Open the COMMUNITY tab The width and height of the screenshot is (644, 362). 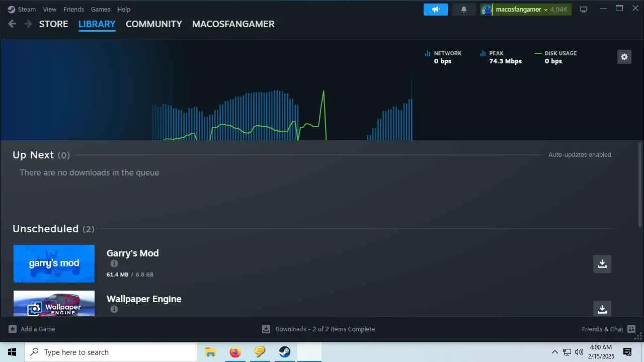(x=153, y=24)
